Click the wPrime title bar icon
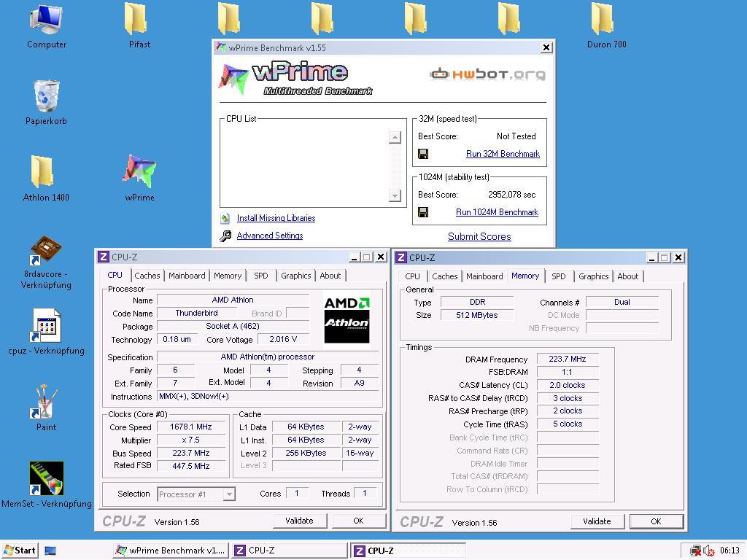This screenshot has height=560, width=747. pos(220,47)
